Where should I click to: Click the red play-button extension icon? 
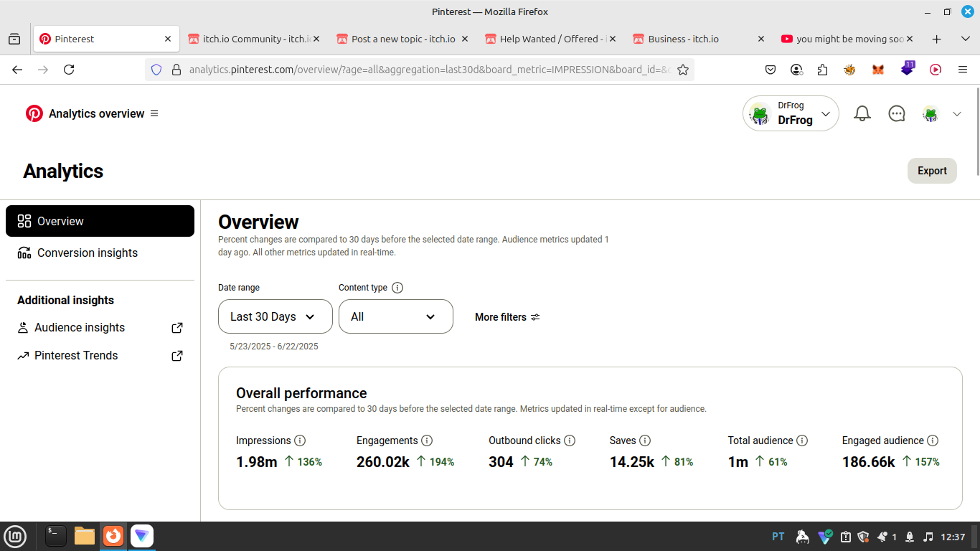pos(936,70)
